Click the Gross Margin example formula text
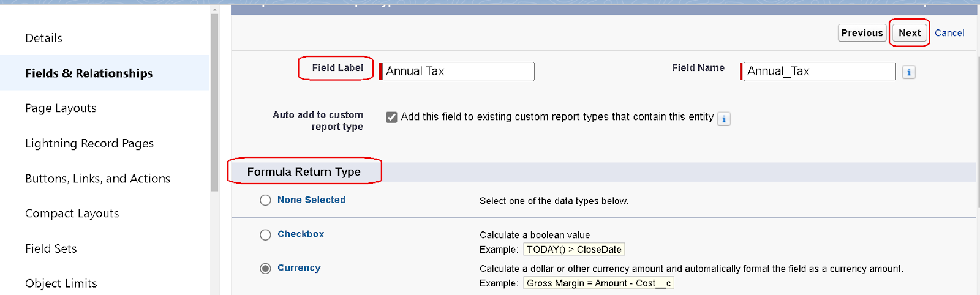Screen dimensions: 980x295 [x=598, y=283]
